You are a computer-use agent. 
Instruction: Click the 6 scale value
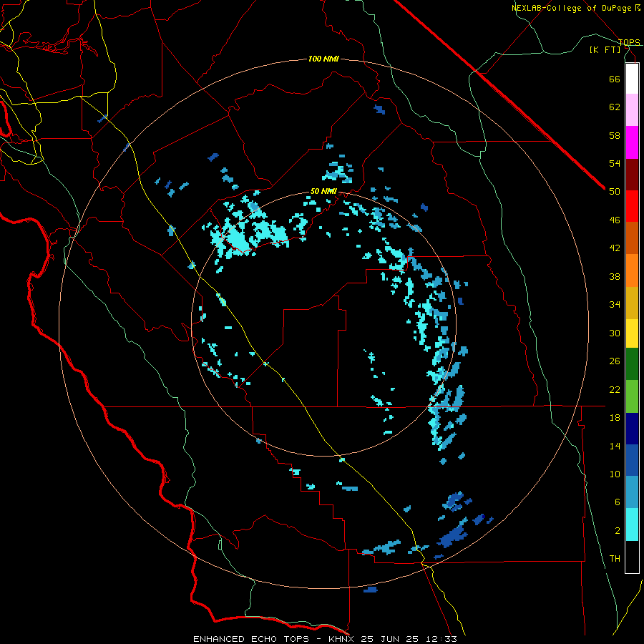pos(618,502)
